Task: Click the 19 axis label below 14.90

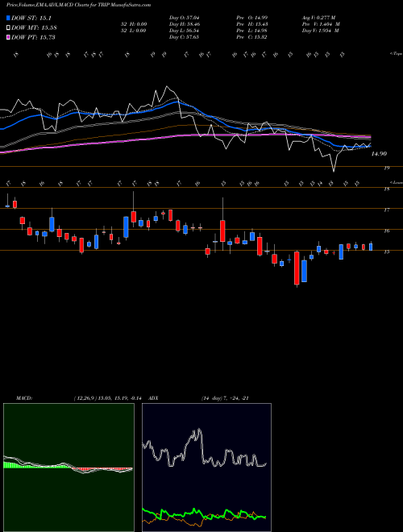Action: 386,168
